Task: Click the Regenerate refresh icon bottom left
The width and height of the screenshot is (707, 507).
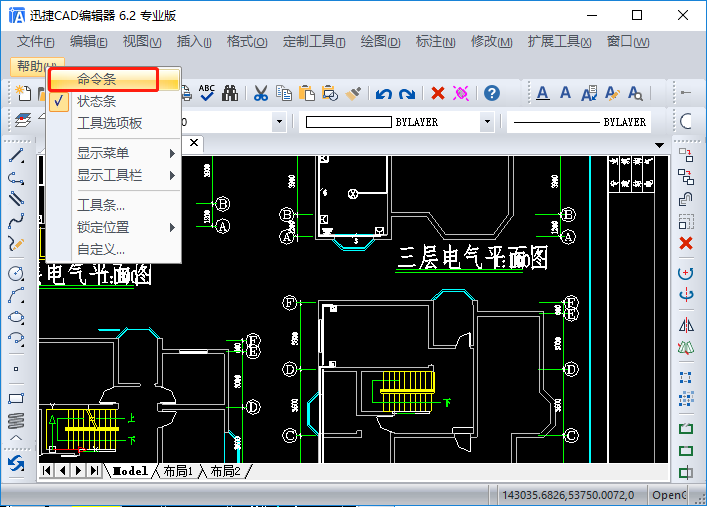Action: click(16, 463)
